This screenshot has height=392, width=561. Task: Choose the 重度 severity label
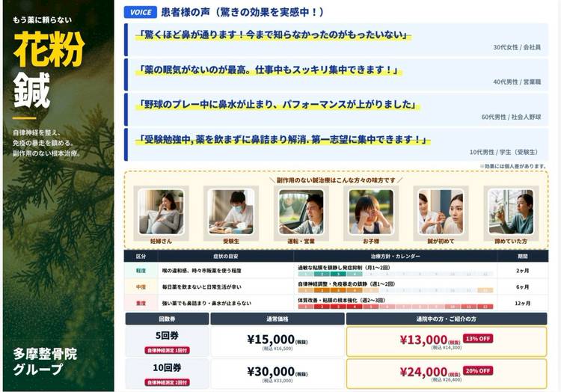click(141, 303)
